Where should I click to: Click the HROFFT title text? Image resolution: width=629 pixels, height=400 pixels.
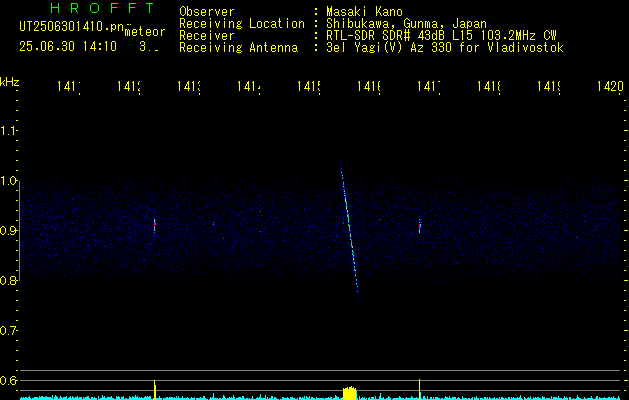[x=103, y=8]
